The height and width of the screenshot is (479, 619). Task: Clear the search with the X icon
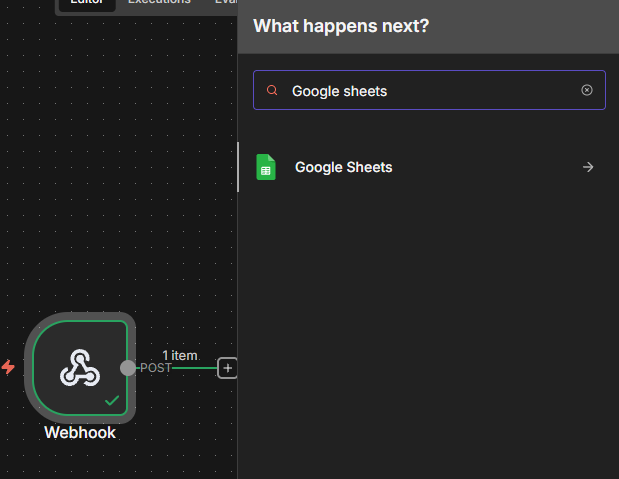tap(587, 90)
